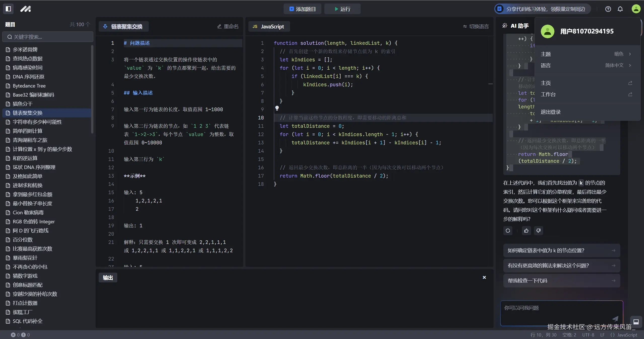
Task: Click the user avatar in top bar
Action: pyautogui.click(x=636, y=9)
